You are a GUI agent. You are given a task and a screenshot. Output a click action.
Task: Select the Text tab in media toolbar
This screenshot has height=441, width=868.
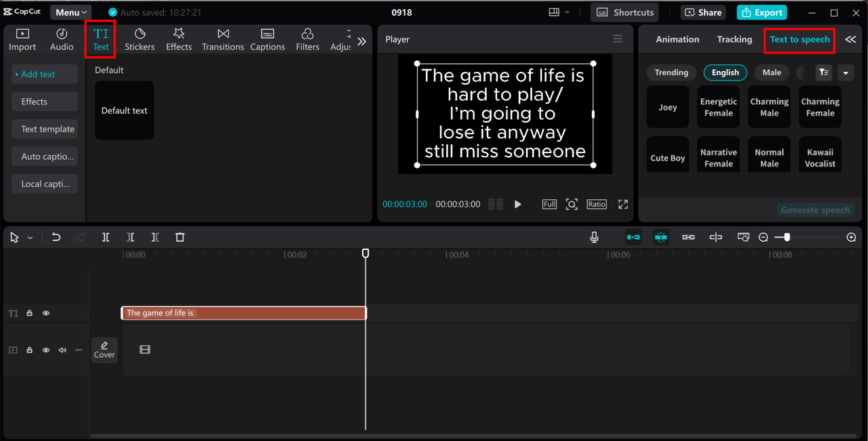pyautogui.click(x=100, y=40)
